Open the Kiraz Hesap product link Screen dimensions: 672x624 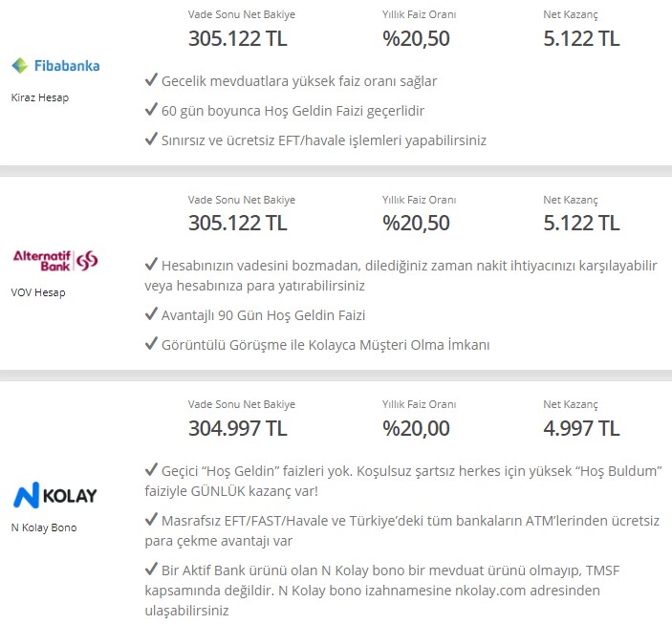tap(40, 97)
